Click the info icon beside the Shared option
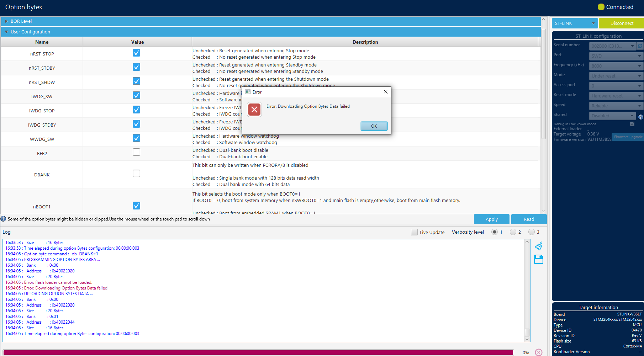Screen dimensions: 644x356 [640, 117]
